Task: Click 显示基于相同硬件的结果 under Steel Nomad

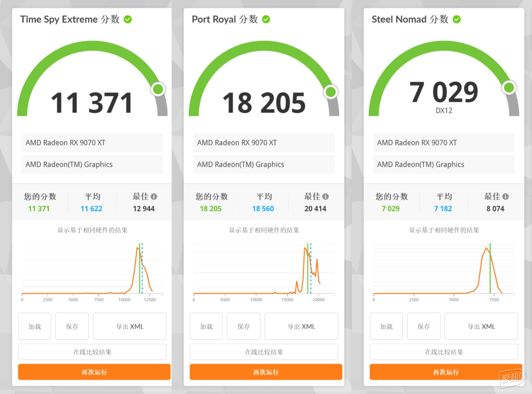Action: click(444, 230)
